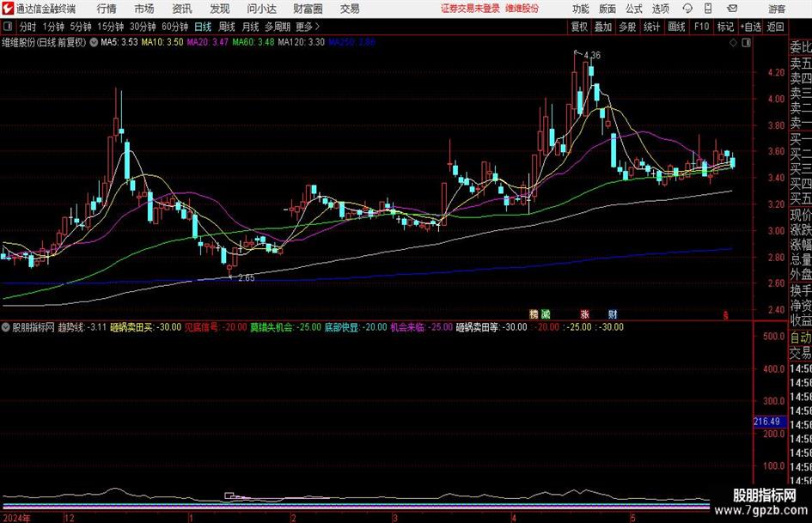
Task: Click the 画线 drawing button
Action: (x=676, y=27)
